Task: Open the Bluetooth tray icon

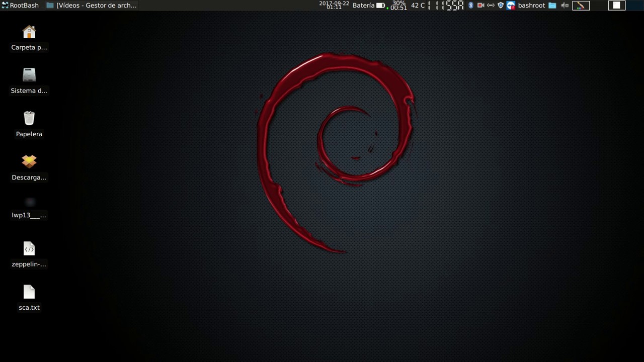Action: [471, 6]
